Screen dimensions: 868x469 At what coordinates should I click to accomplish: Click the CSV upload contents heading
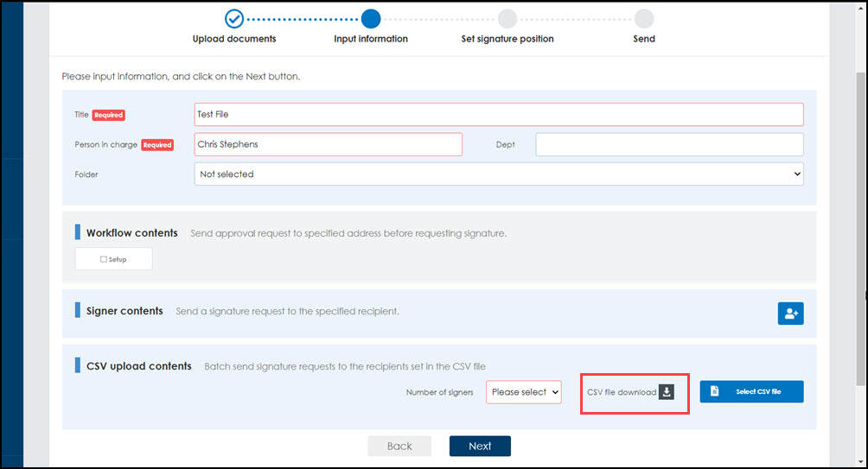pyautogui.click(x=139, y=366)
